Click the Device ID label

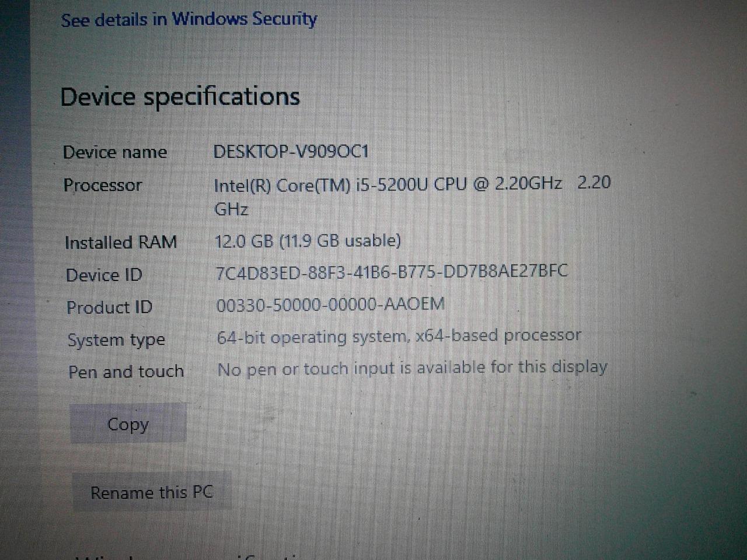(104, 275)
